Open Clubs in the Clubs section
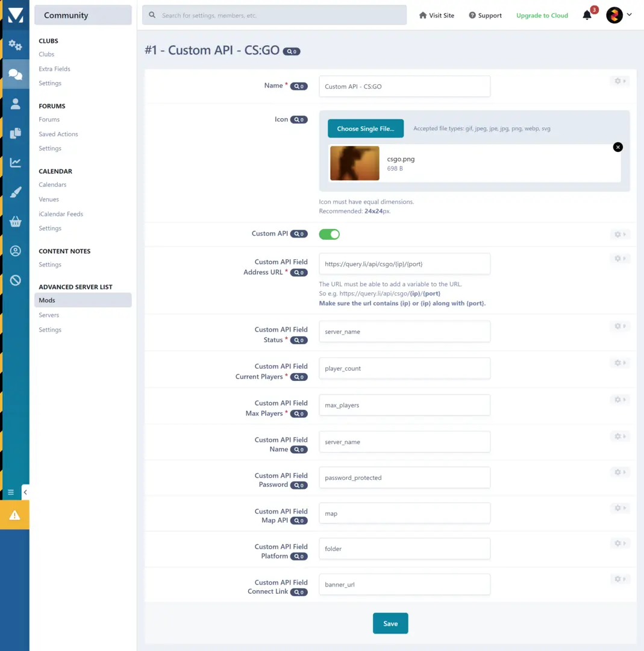This screenshot has width=644, height=651. click(46, 54)
